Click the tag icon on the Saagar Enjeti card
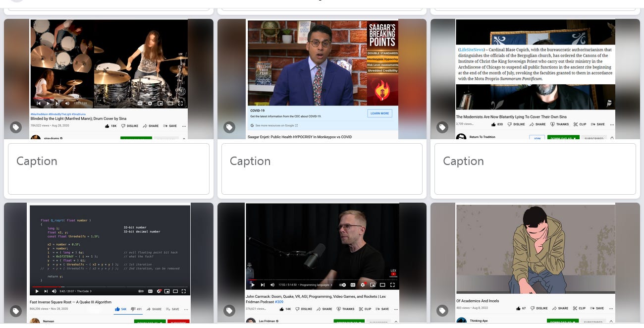The width and height of the screenshot is (644, 328). (x=229, y=127)
